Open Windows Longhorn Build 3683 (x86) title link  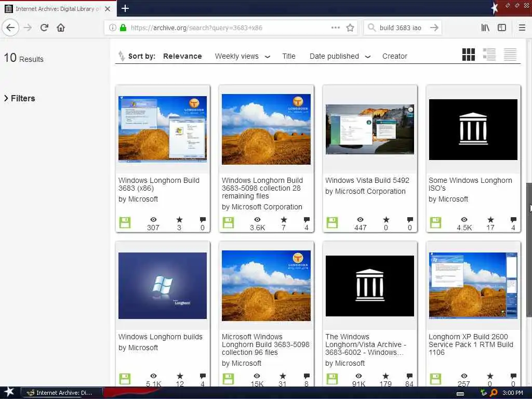[159, 184]
